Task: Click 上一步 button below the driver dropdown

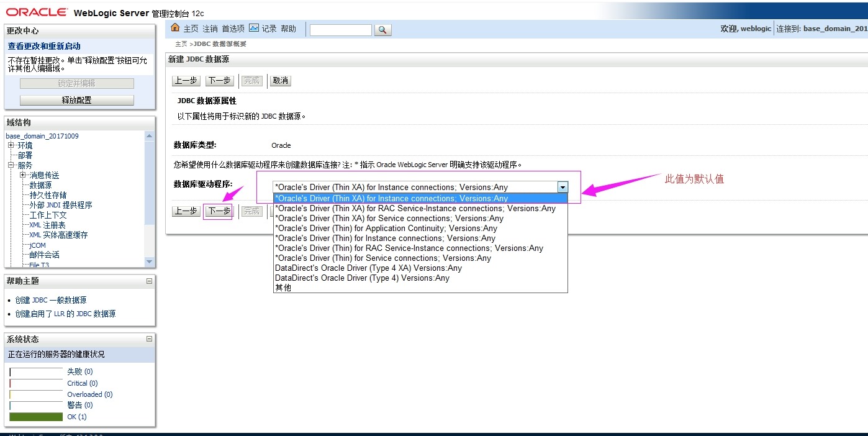Action: [x=186, y=211]
